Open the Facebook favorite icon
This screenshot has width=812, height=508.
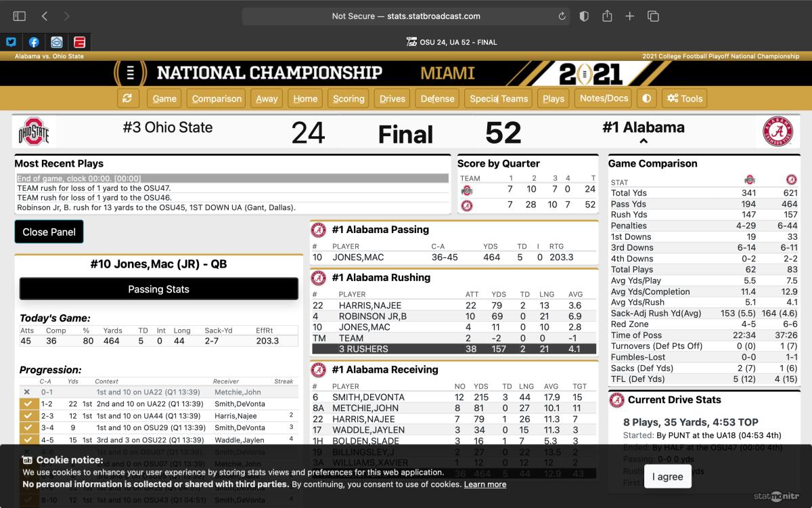click(x=34, y=42)
